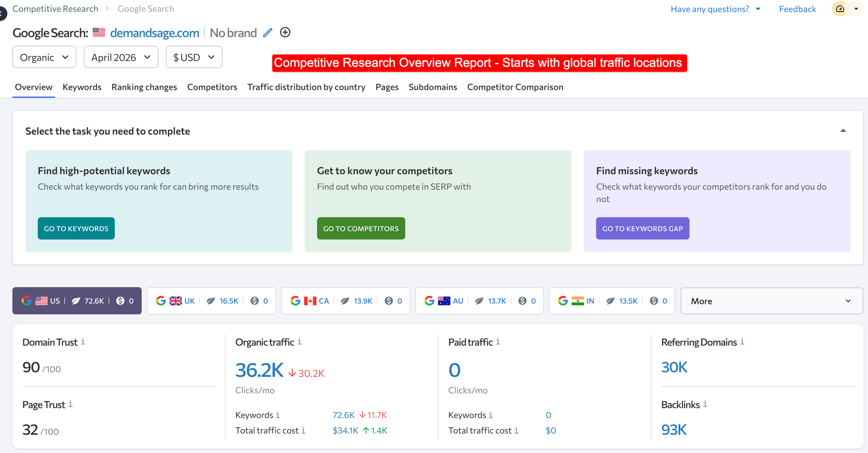Click Domain Trust score 90

pyautogui.click(x=31, y=367)
